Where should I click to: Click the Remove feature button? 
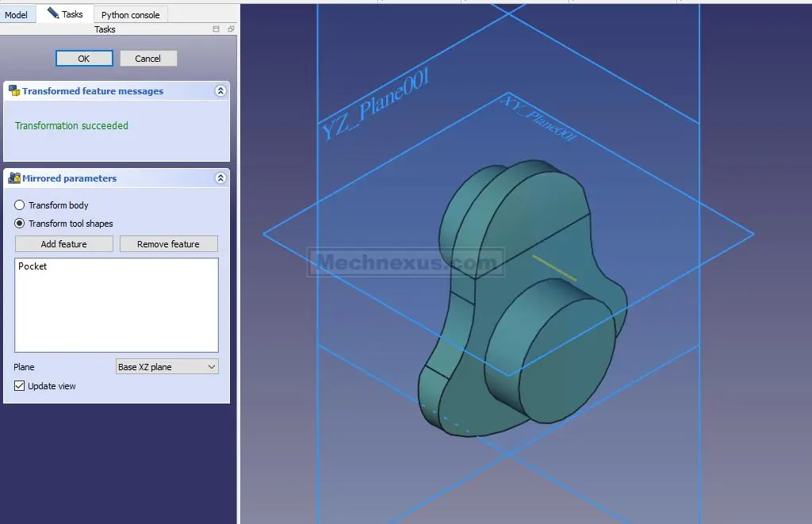pyautogui.click(x=168, y=244)
